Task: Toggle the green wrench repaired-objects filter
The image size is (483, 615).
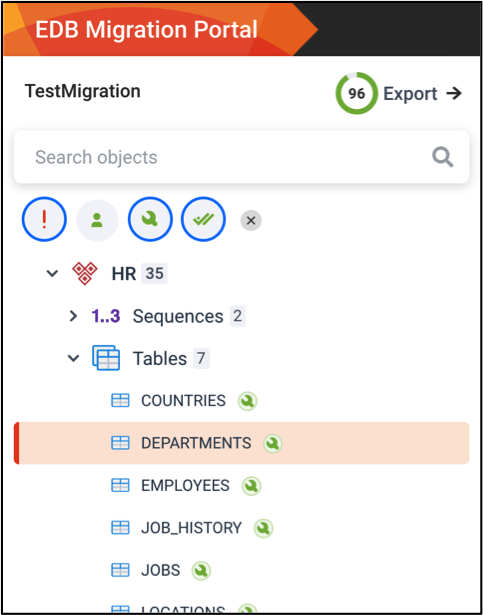Action: 150,220
